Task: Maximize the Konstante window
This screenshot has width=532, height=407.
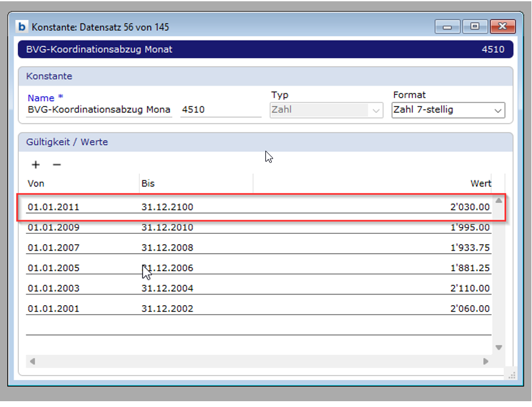Action: point(475,26)
